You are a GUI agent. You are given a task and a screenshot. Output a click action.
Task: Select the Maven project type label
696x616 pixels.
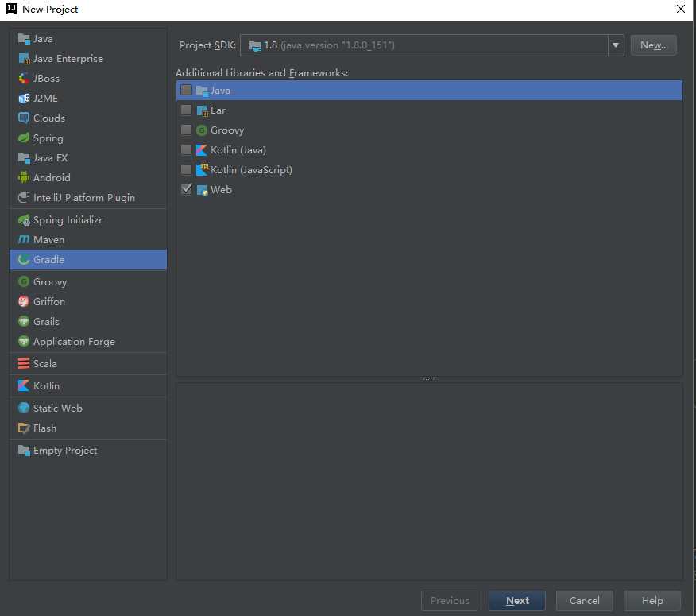tap(48, 240)
